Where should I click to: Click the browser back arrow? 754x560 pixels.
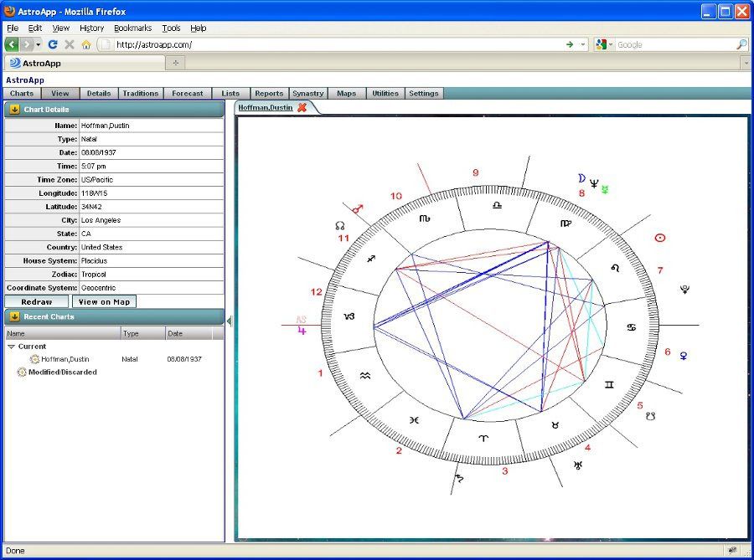[12, 44]
